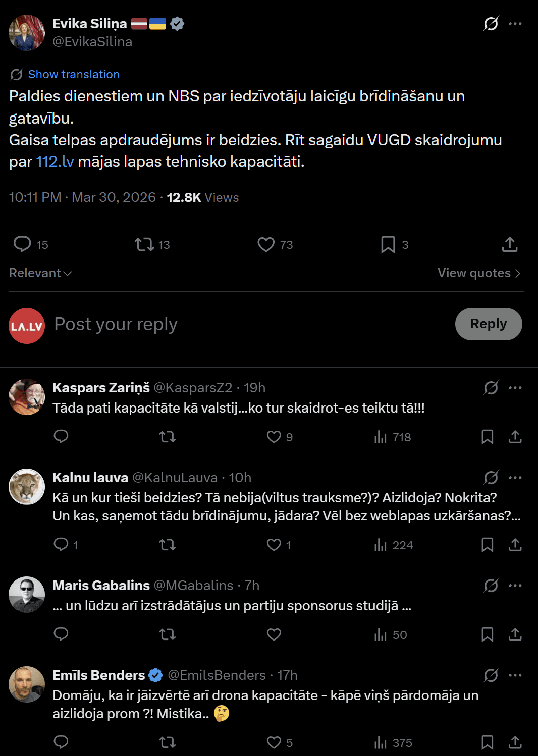Like Evika Siliņa's main post
The height and width of the screenshot is (756, 538).
point(266,245)
